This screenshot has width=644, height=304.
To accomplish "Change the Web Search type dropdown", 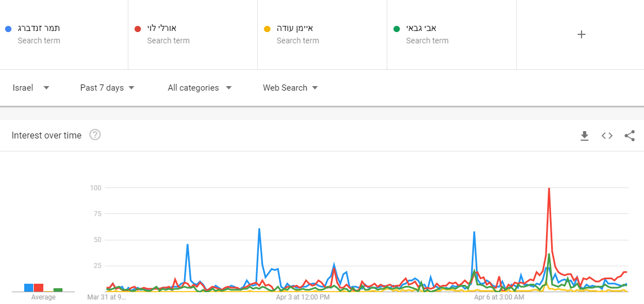I will tap(290, 88).
